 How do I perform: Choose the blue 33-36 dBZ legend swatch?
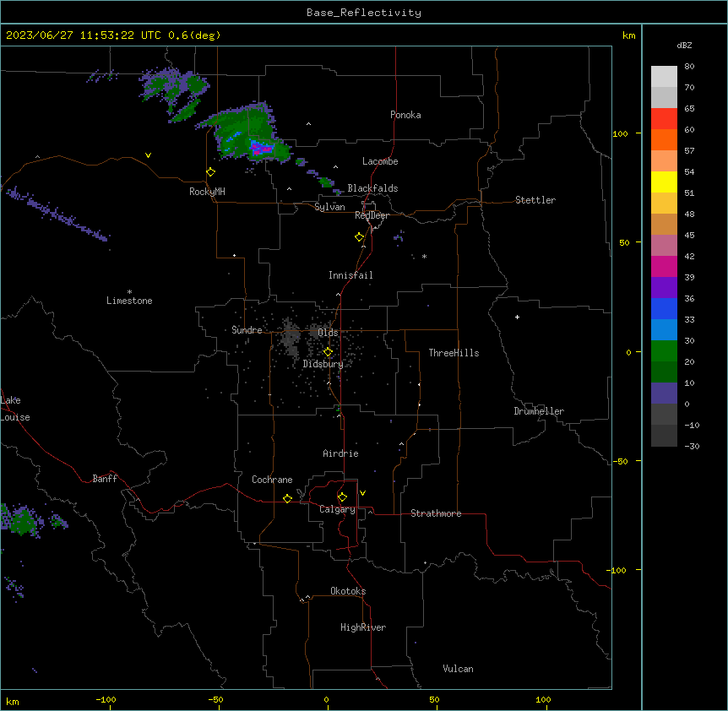coord(664,308)
